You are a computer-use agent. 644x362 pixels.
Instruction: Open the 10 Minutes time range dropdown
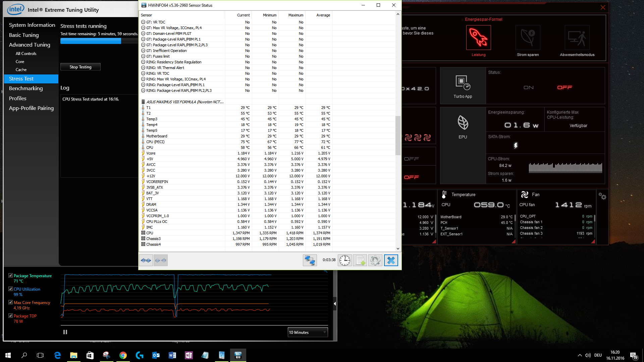click(308, 332)
